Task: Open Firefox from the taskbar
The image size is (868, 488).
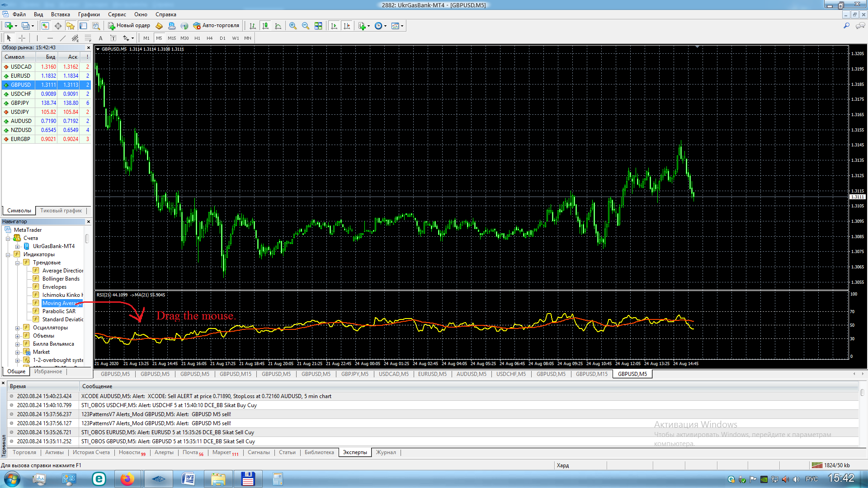Action: pyautogui.click(x=127, y=479)
